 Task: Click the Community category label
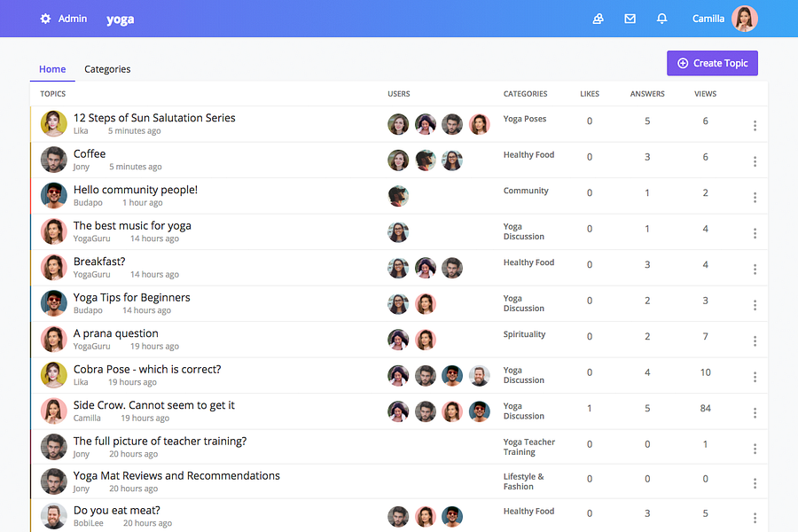pyautogui.click(x=526, y=191)
